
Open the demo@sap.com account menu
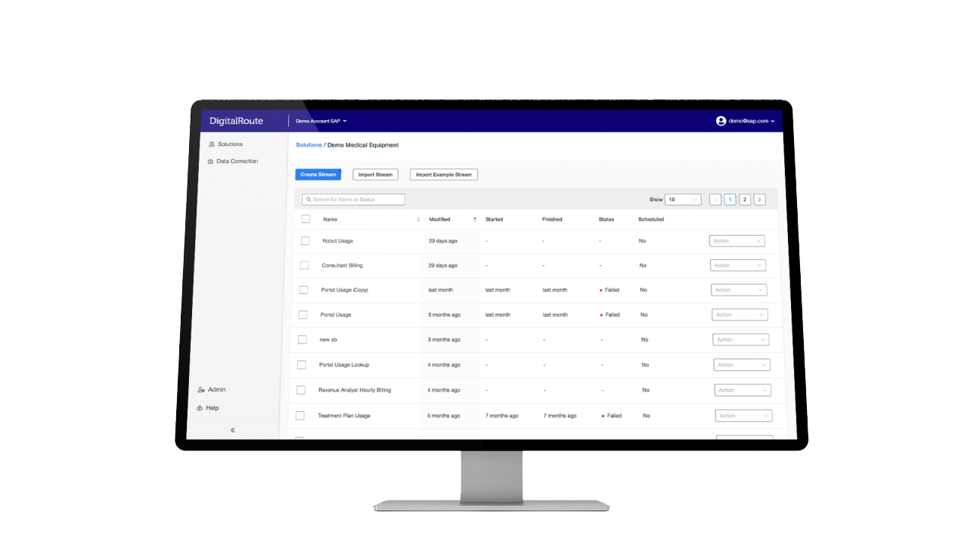pos(749,121)
